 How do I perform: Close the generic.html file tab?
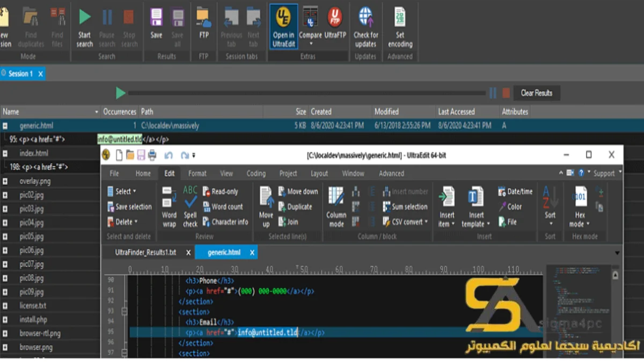[x=252, y=252]
